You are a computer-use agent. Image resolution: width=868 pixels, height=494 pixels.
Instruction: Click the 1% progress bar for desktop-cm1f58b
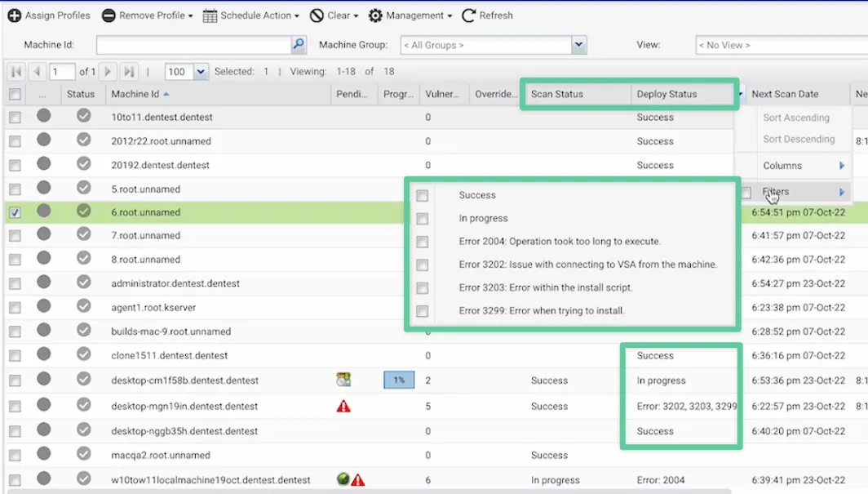399,381
